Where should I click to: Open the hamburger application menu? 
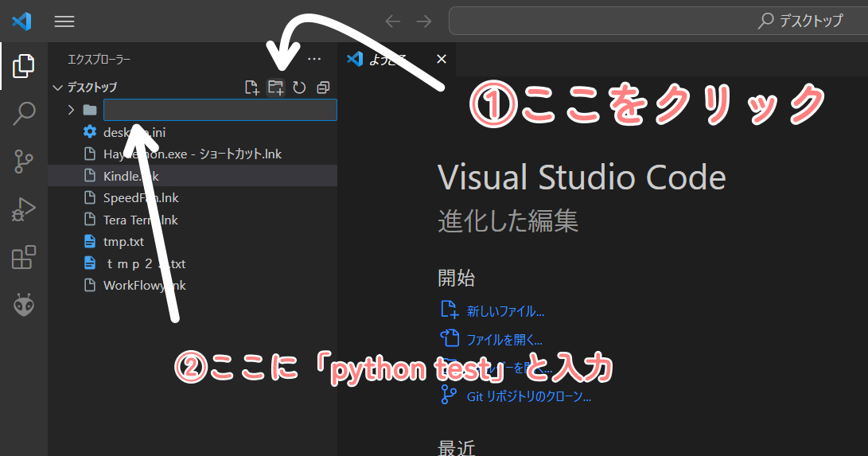point(64,21)
